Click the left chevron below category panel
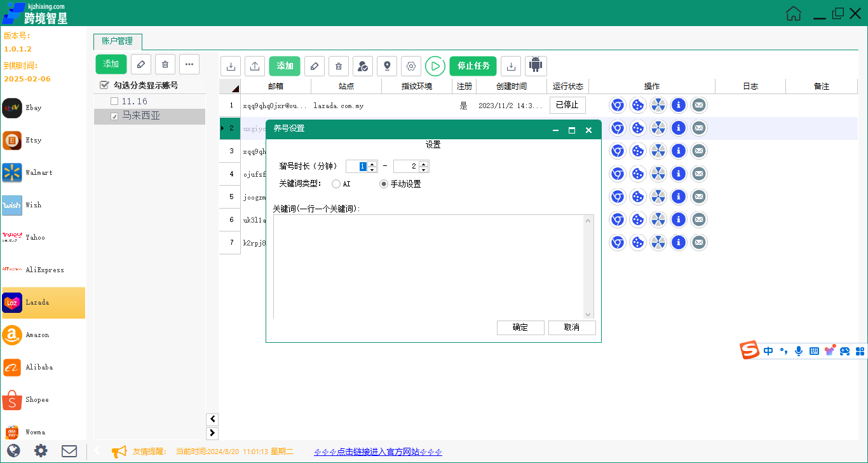 [212, 419]
